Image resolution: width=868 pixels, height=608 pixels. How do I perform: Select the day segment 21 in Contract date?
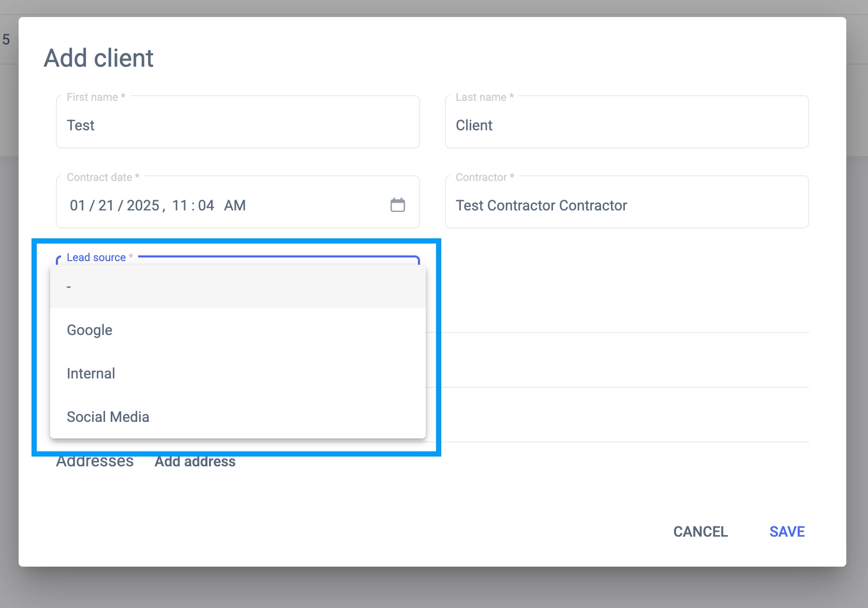pos(106,205)
